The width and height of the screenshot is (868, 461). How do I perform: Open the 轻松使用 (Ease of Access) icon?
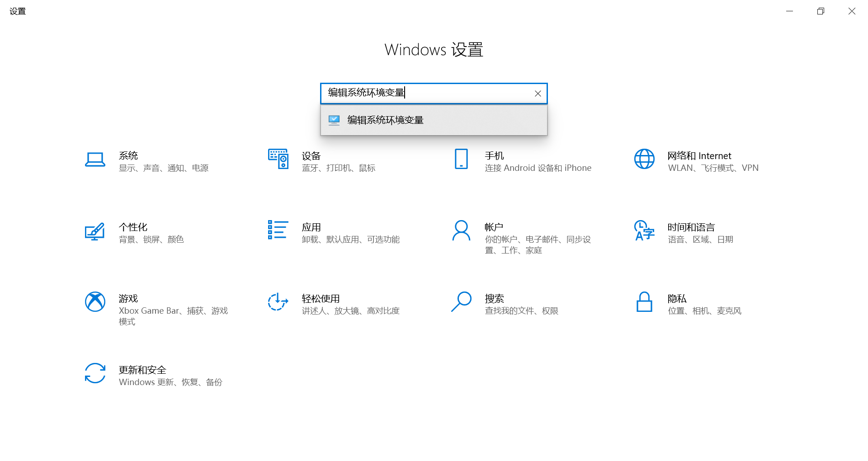278,302
